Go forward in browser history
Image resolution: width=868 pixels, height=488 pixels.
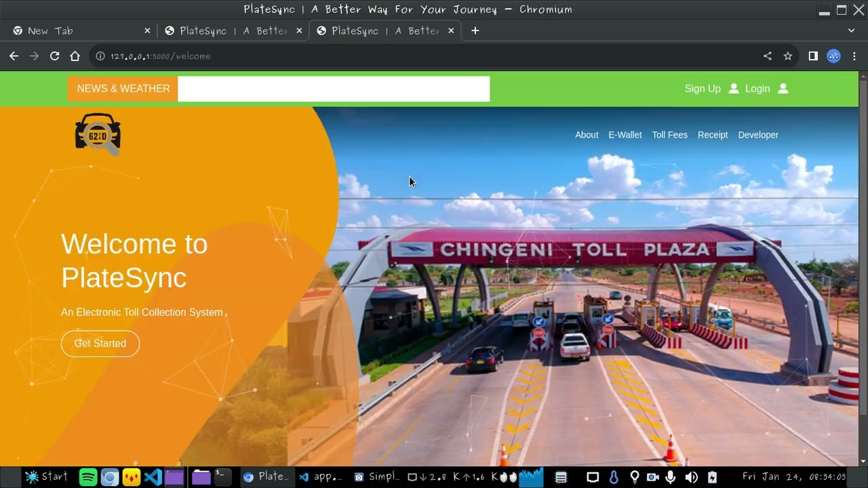point(35,56)
